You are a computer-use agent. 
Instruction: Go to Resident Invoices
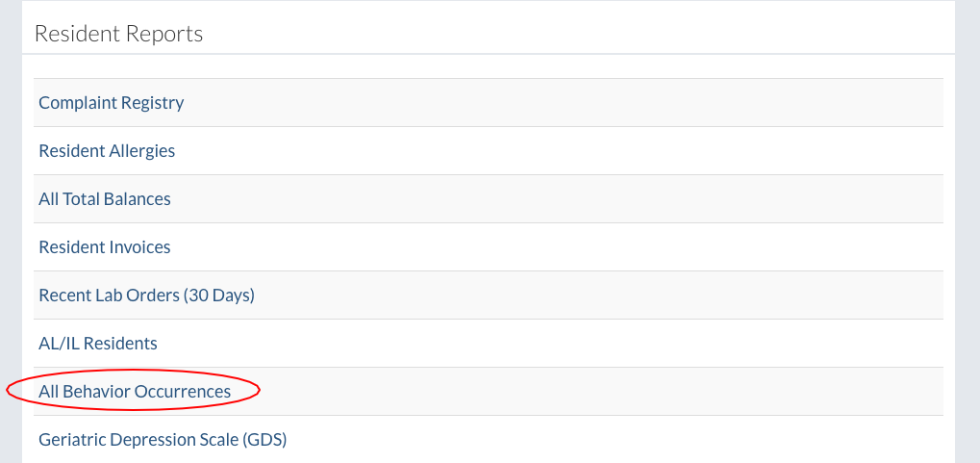click(105, 247)
